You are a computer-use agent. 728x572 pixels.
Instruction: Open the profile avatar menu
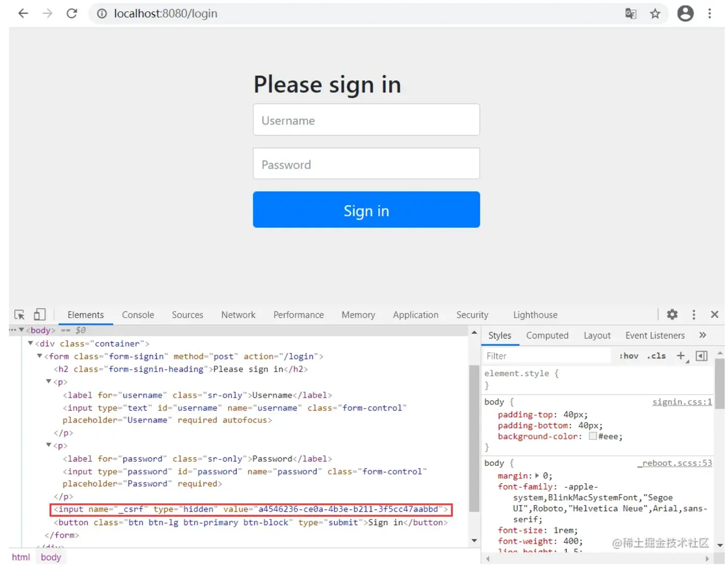click(x=685, y=14)
